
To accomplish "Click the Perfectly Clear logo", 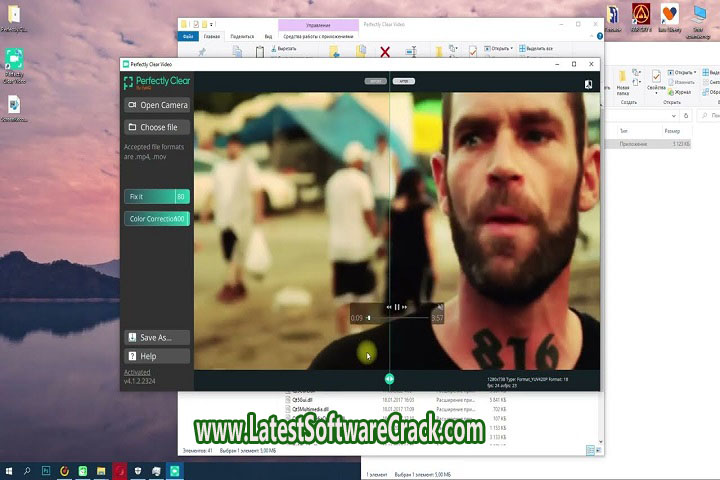I will [157, 82].
